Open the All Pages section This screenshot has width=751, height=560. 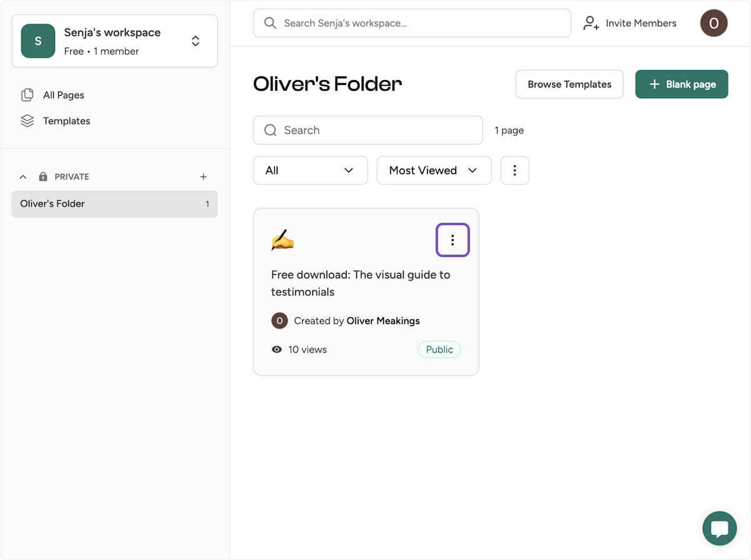click(x=63, y=94)
